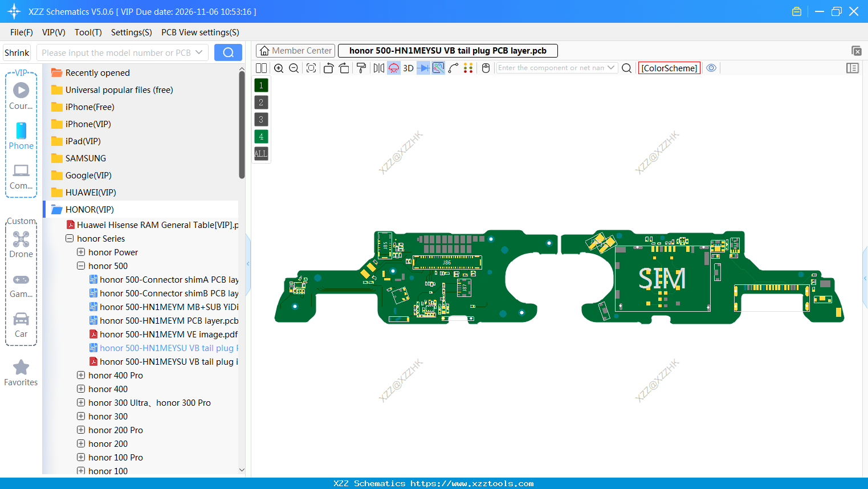Collapse the honor 500 tree node

point(80,266)
